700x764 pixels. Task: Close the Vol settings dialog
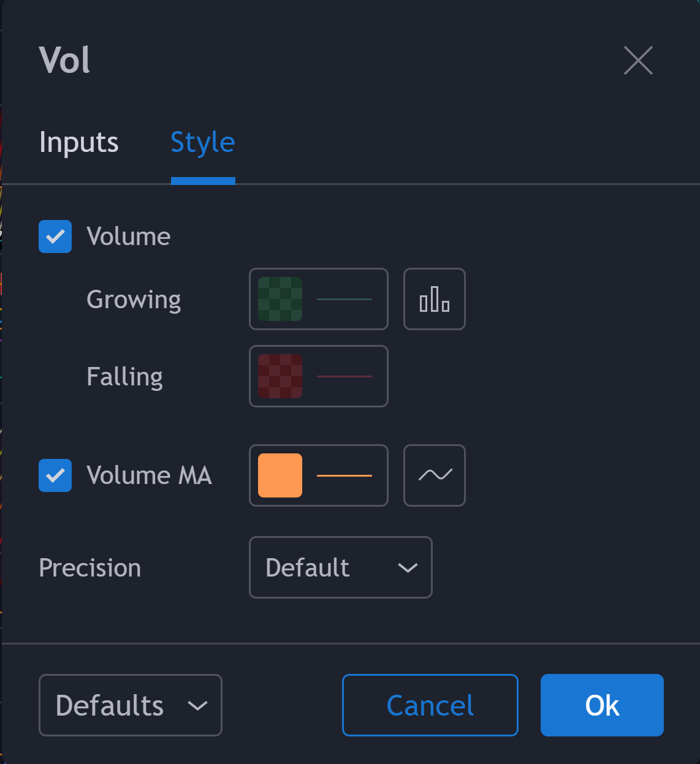pyautogui.click(x=638, y=61)
